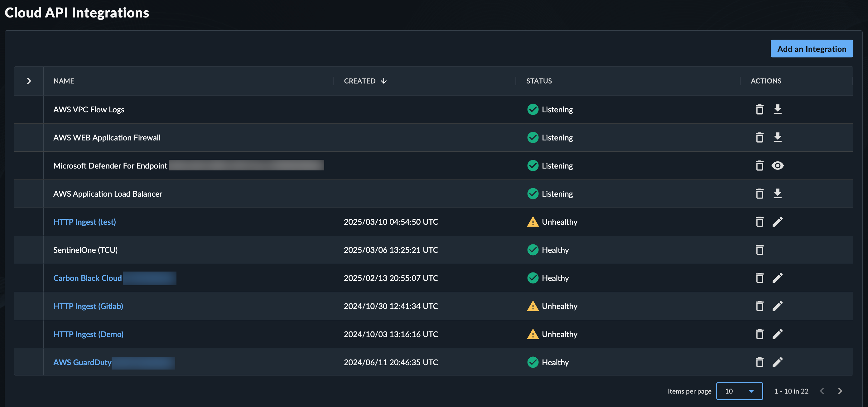Delete HTTP Ingest (test) integration
Screen dimensions: 868x407
click(759, 222)
